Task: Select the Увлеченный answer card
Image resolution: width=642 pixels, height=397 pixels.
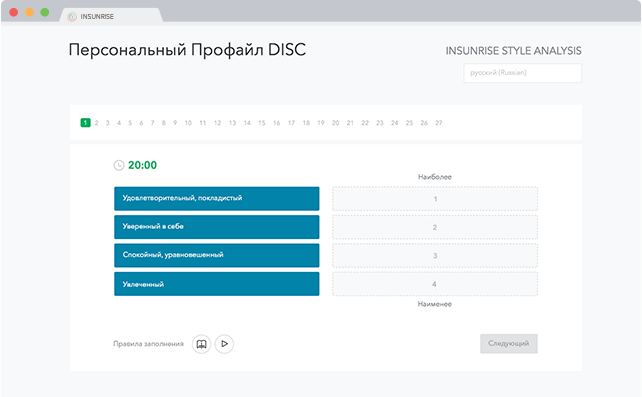Action: pos(217,284)
